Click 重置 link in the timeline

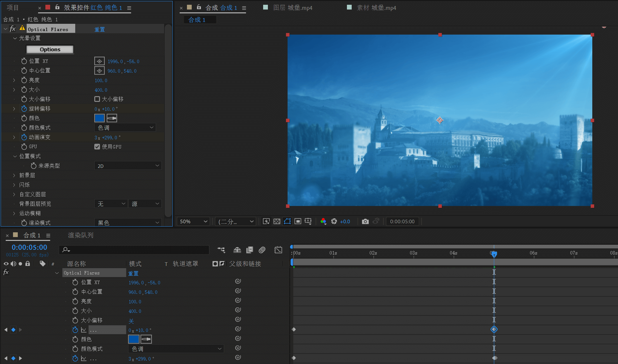tap(133, 273)
